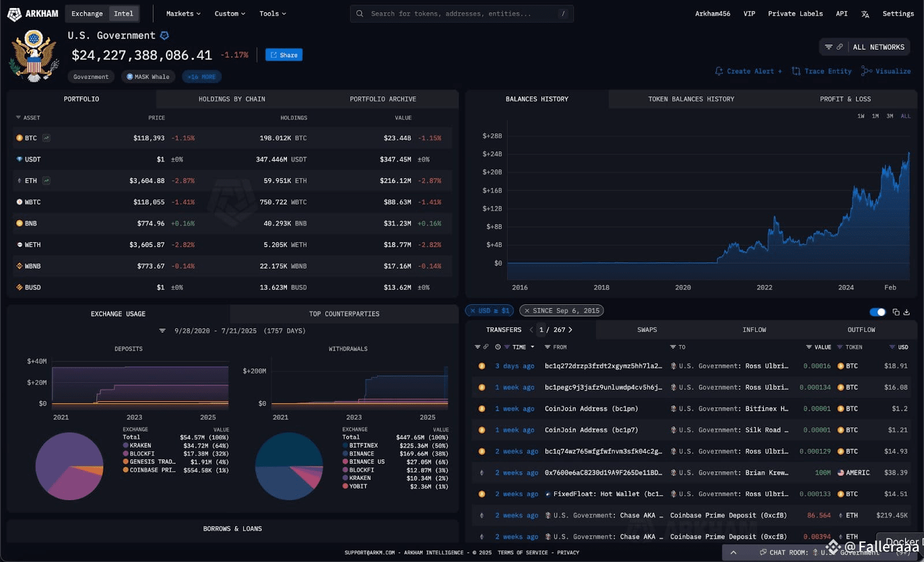The width and height of the screenshot is (924, 562).
Task: Click the chain link icon beside All Networks
Action: click(840, 47)
